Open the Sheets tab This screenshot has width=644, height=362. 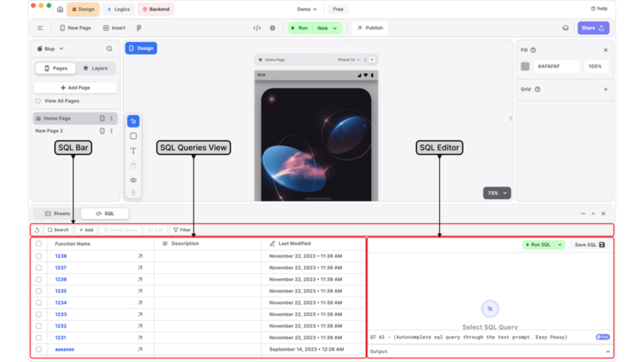pos(57,214)
